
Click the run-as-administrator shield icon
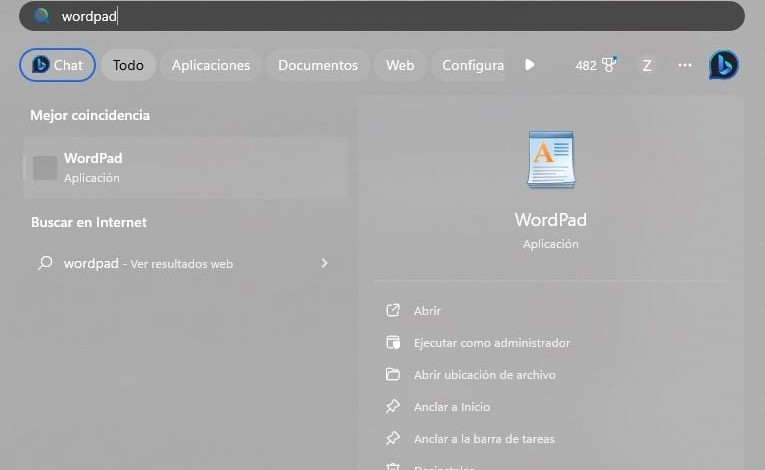393,343
